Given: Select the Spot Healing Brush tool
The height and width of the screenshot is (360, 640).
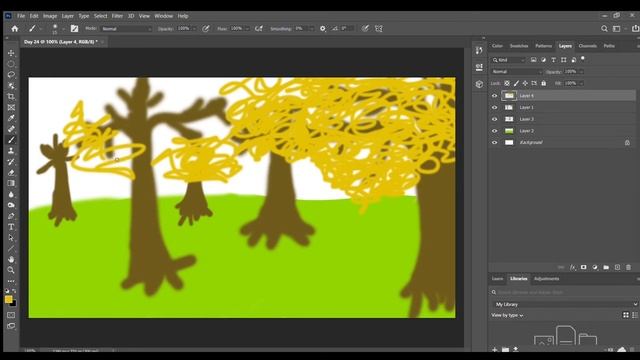Looking at the screenshot, I should (x=11, y=129).
